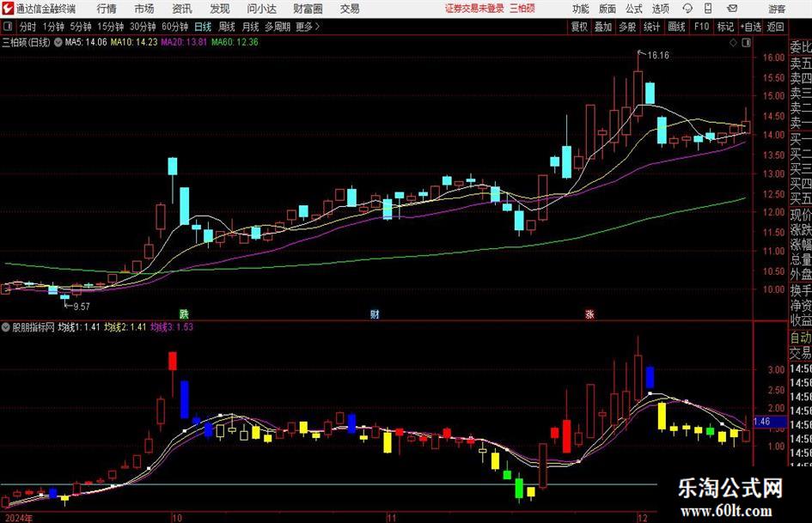Select the 日线 daily period

(x=203, y=27)
